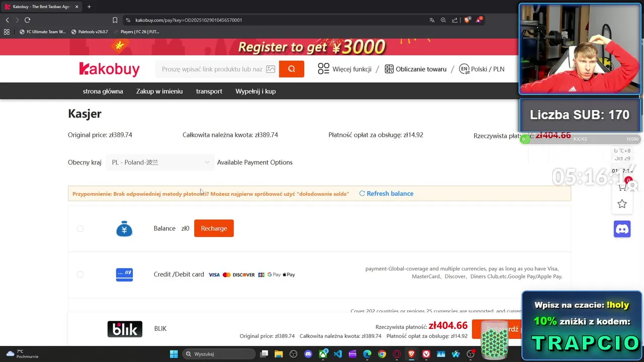
Task: Click the Obliczanie towaru calculator icon
Action: coord(389,69)
